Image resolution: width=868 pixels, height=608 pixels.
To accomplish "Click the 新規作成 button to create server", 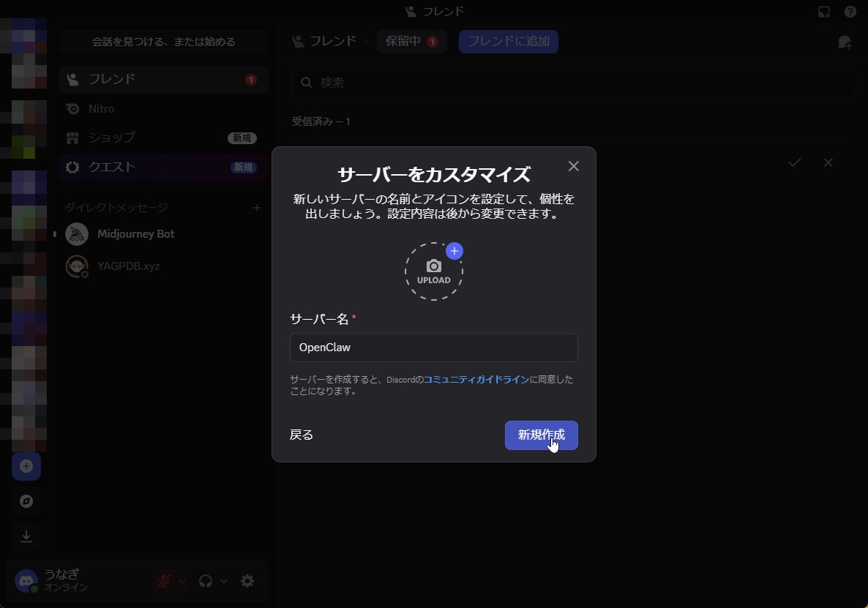I will 542,435.
